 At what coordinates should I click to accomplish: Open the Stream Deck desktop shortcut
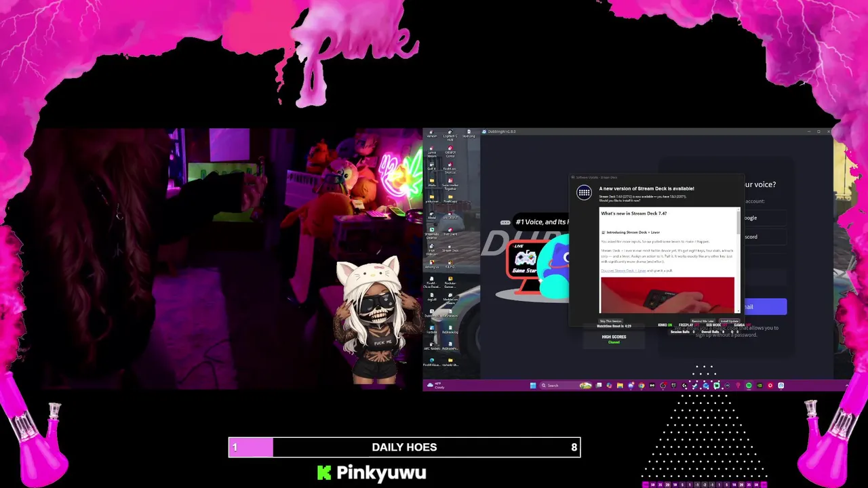(450, 248)
